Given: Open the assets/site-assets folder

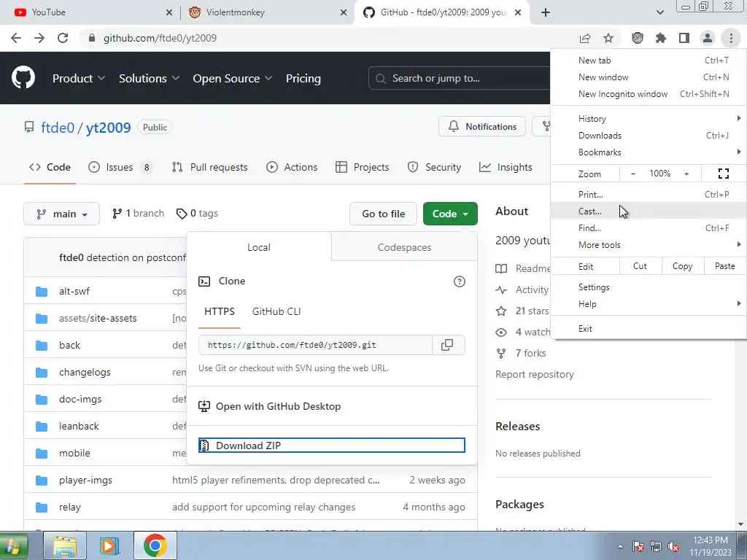Looking at the screenshot, I should pos(98,318).
